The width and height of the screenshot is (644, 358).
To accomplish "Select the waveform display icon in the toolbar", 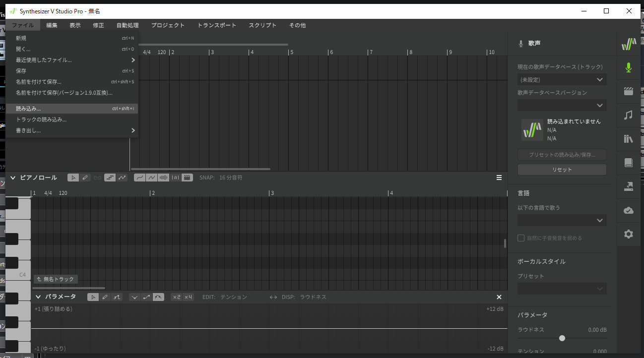I will tap(164, 177).
